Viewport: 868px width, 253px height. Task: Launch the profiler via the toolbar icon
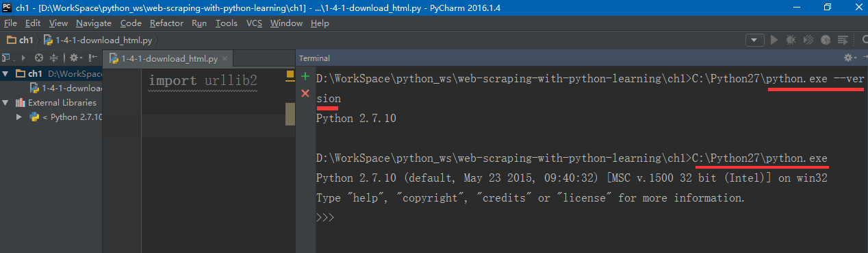tap(825, 40)
